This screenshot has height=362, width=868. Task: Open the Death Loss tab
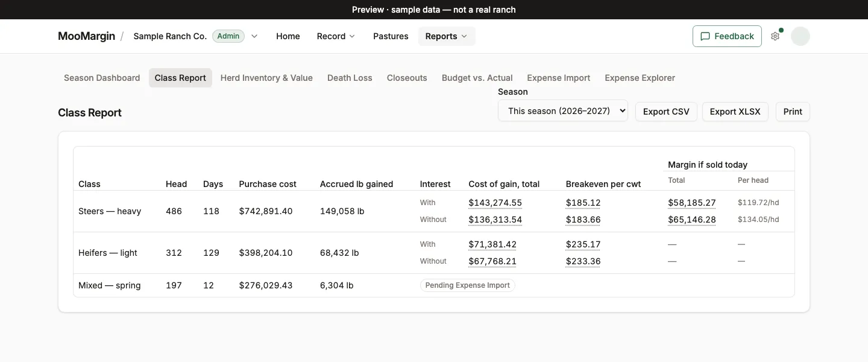[350, 78]
